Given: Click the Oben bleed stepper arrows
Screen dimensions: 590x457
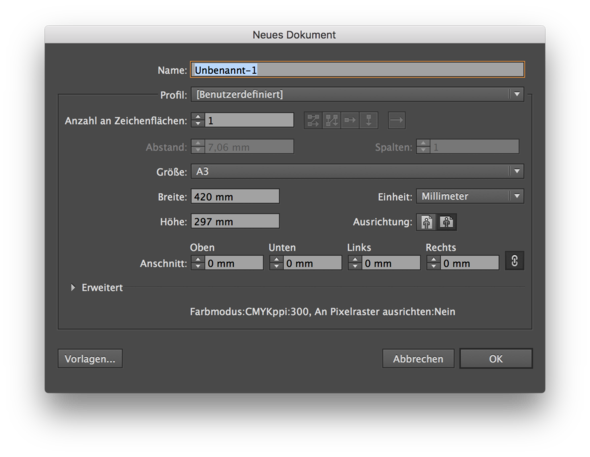Looking at the screenshot, I should coord(198,263).
